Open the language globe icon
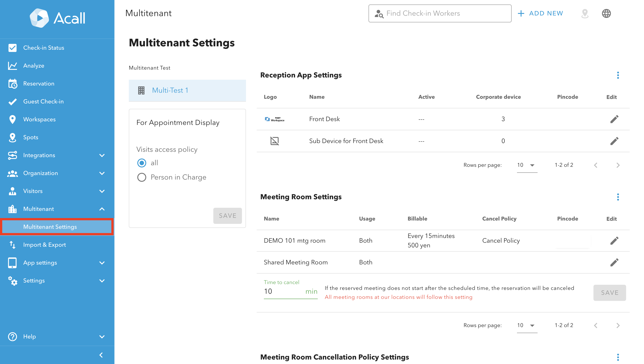Viewport: 644px width, 364px height. click(x=606, y=13)
